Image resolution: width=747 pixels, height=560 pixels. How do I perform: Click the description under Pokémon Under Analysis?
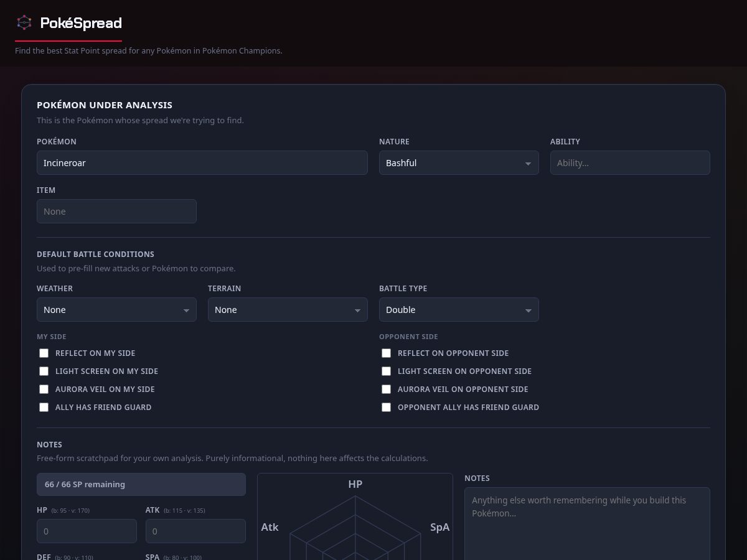point(140,121)
